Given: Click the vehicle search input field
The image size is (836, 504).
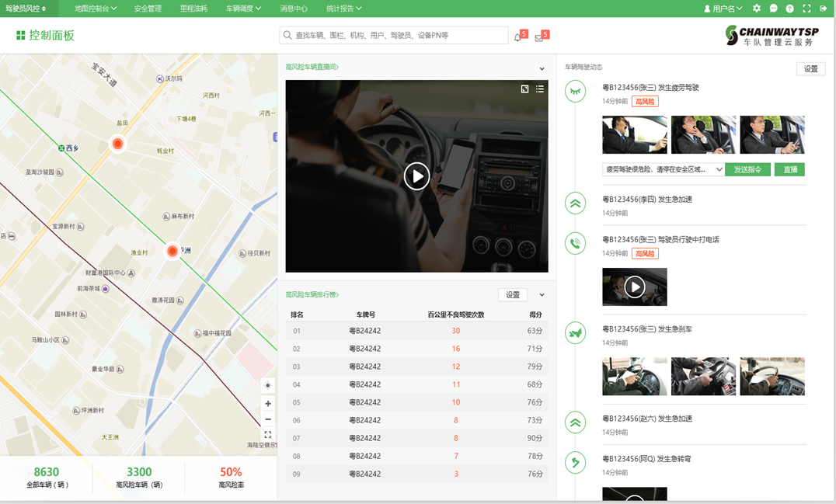Looking at the screenshot, I should point(393,35).
